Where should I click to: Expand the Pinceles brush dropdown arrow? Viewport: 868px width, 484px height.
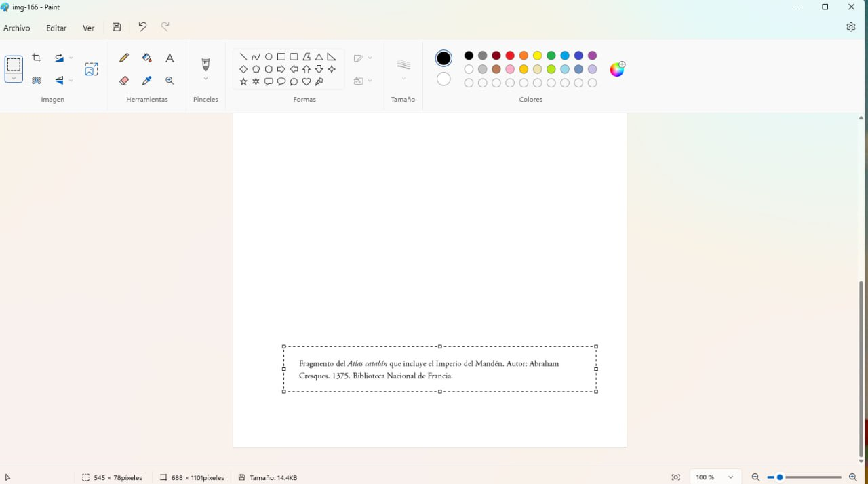(x=205, y=79)
